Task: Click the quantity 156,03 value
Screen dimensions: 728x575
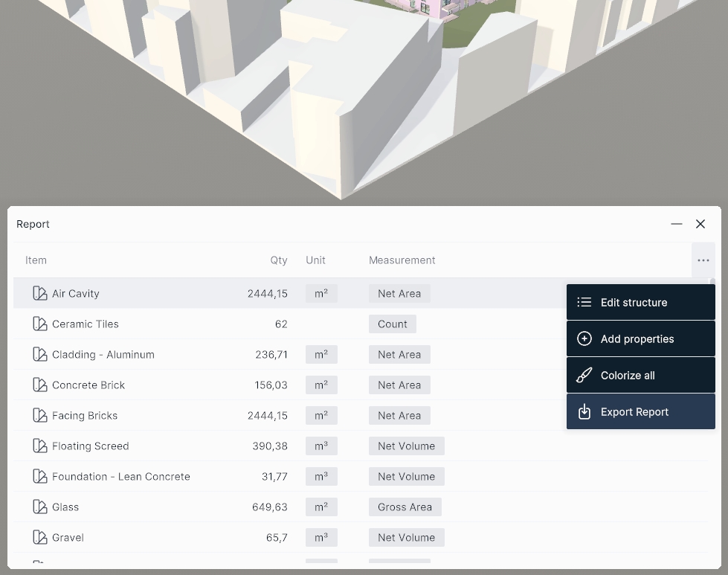Action: tap(271, 385)
